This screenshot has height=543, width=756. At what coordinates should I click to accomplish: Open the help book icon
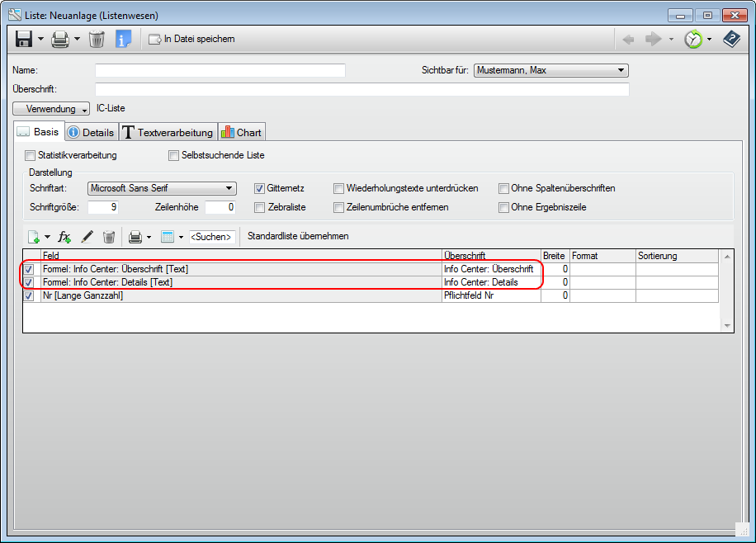(731, 39)
